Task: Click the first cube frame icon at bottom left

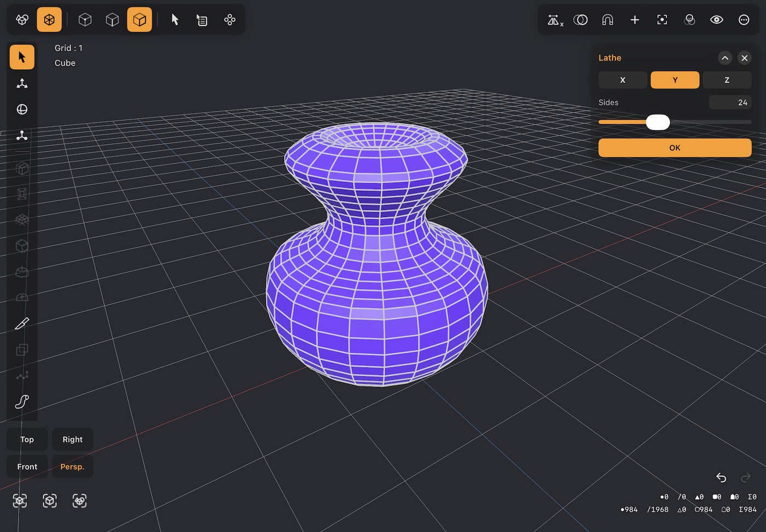Action: 20,500
